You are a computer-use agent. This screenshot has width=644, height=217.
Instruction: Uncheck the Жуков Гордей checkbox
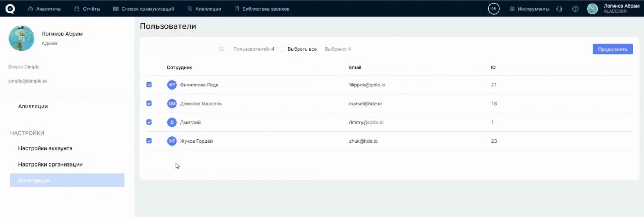coord(149,141)
